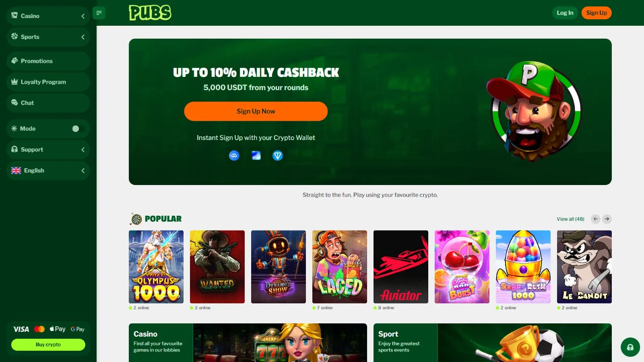Image resolution: width=644 pixels, height=362 pixels.
Task: Click the orange Sign Up Now button
Action: point(256,111)
